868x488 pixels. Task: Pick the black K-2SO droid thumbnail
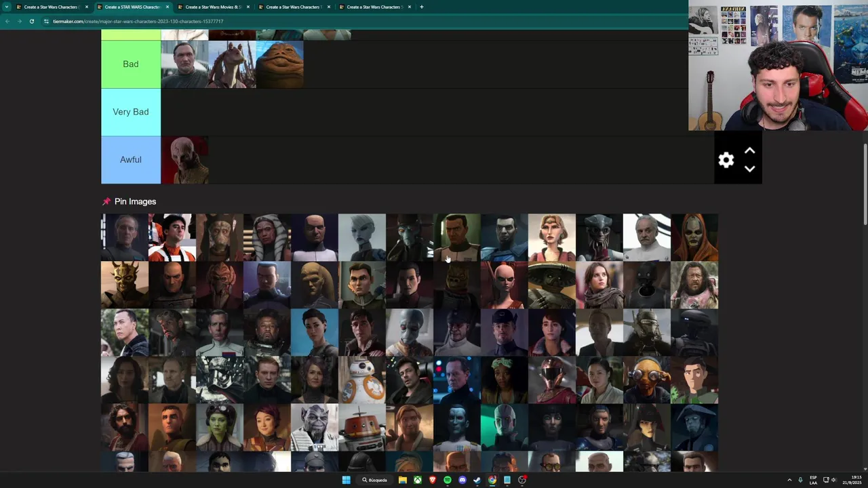(647, 285)
